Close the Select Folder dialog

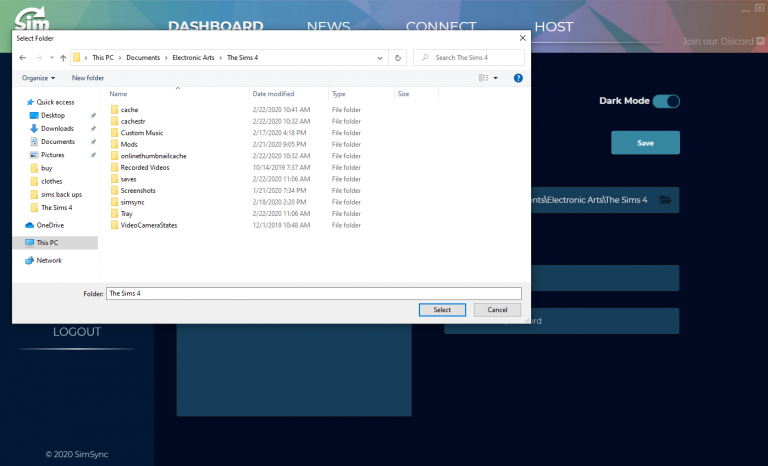523,38
